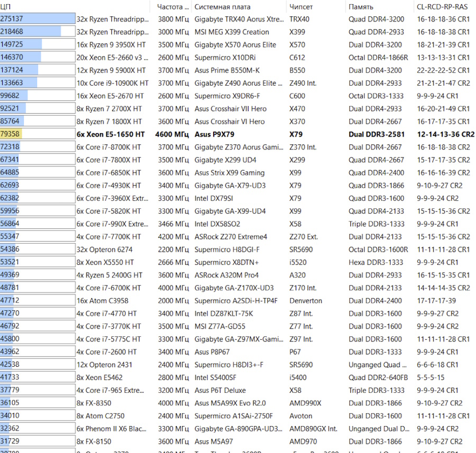
Task: Click 8x Xeon E5462 entry
Action: (99, 377)
